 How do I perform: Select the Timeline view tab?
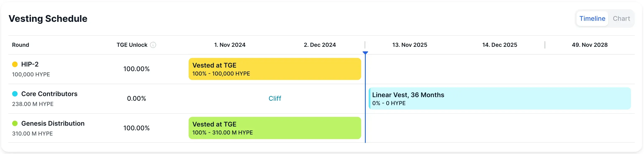592,18
